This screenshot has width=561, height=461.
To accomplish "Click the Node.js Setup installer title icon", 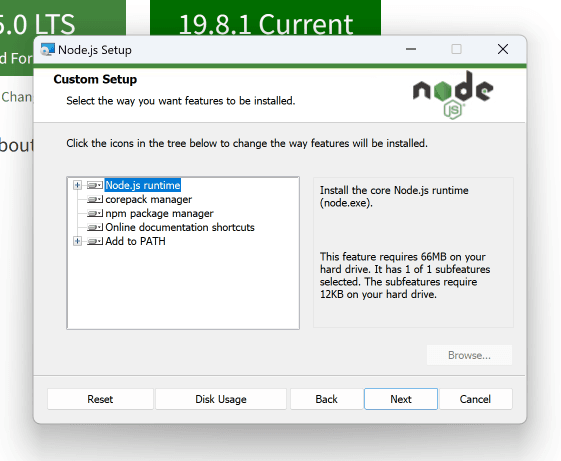I will click(x=48, y=50).
